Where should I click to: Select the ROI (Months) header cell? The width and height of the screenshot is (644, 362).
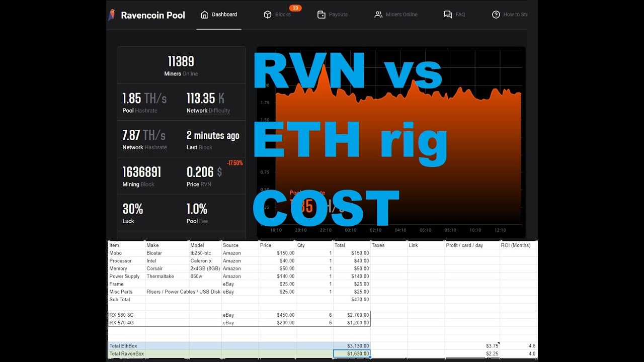pyautogui.click(x=519, y=245)
